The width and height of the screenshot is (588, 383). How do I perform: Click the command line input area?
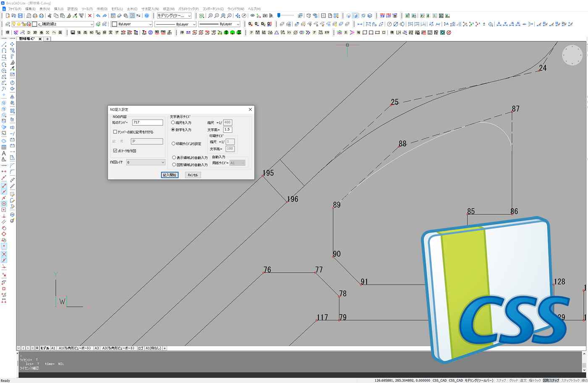click(x=300, y=375)
